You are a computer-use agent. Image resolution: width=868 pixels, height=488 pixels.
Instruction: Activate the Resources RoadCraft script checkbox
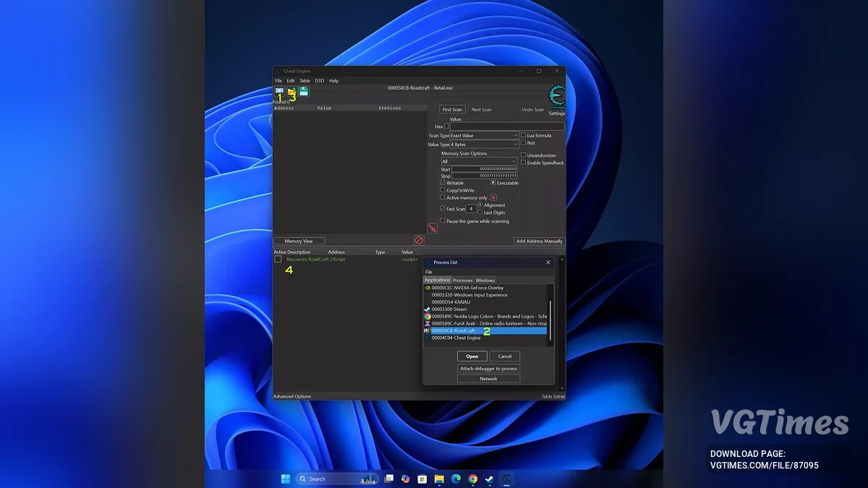point(278,259)
